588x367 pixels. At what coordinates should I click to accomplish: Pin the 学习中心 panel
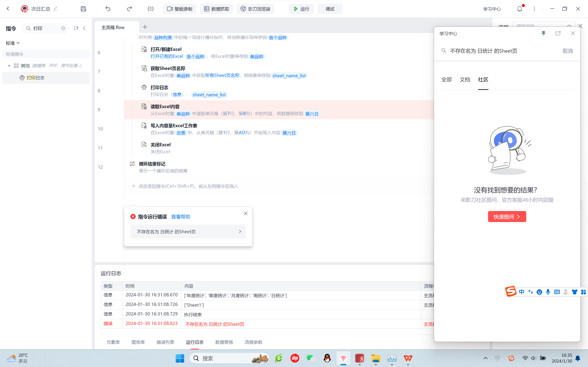[x=544, y=33]
